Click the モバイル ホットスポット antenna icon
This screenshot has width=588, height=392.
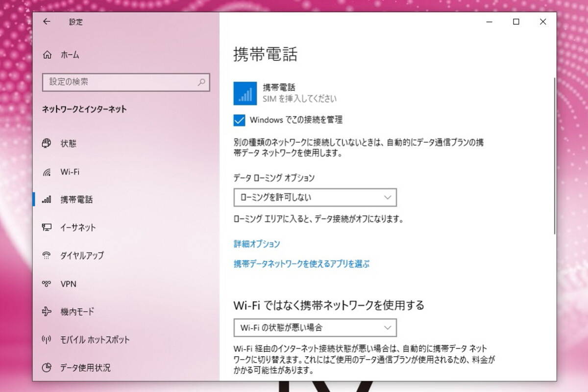pos(47,340)
